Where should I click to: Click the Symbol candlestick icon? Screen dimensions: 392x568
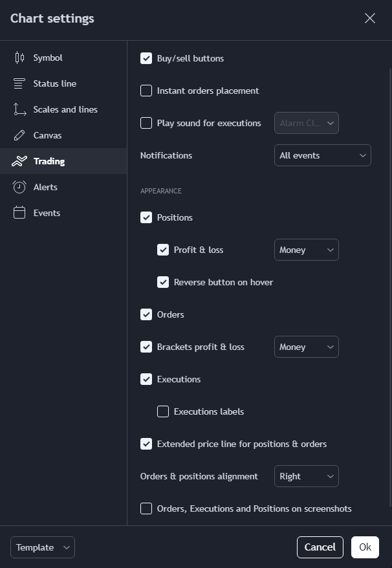pos(19,58)
